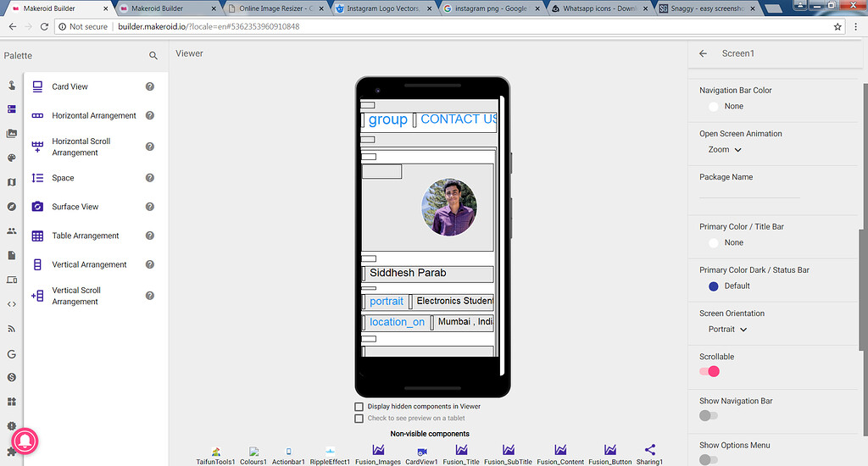Expand Open Screen Animation Zoom dropdown
This screenshot has width=868, height=466.
coord(725,149)
